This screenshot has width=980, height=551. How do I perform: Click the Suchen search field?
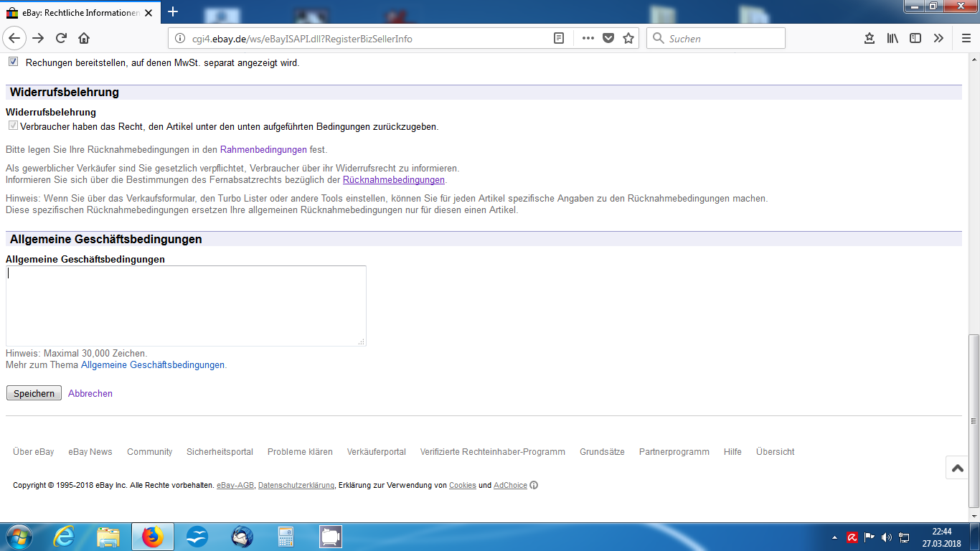[716, 39]
